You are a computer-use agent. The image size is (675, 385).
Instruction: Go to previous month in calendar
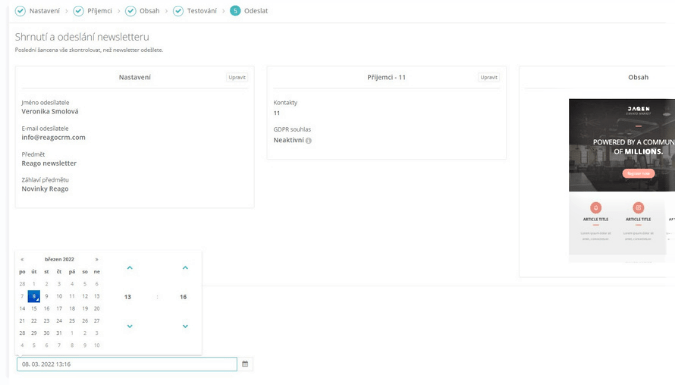(x=22, y=259)
